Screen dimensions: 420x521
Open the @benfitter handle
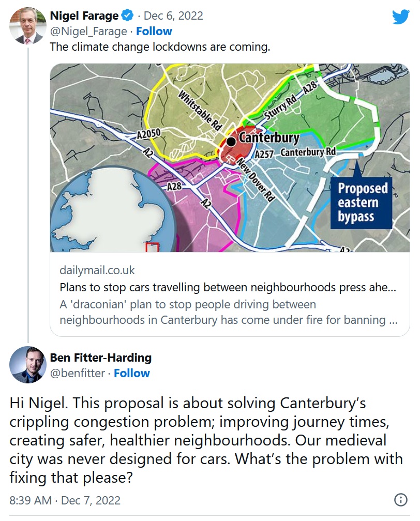pos(77,373)
